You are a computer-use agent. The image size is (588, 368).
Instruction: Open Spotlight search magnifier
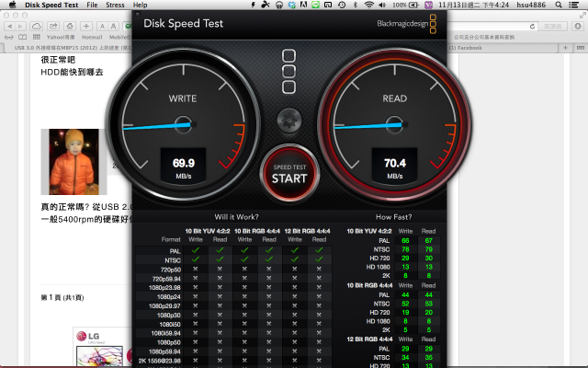[559, 5]
